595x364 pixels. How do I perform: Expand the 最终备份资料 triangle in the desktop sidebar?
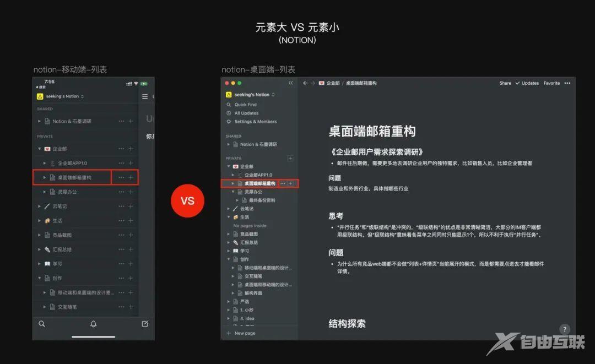pos(237,200)
